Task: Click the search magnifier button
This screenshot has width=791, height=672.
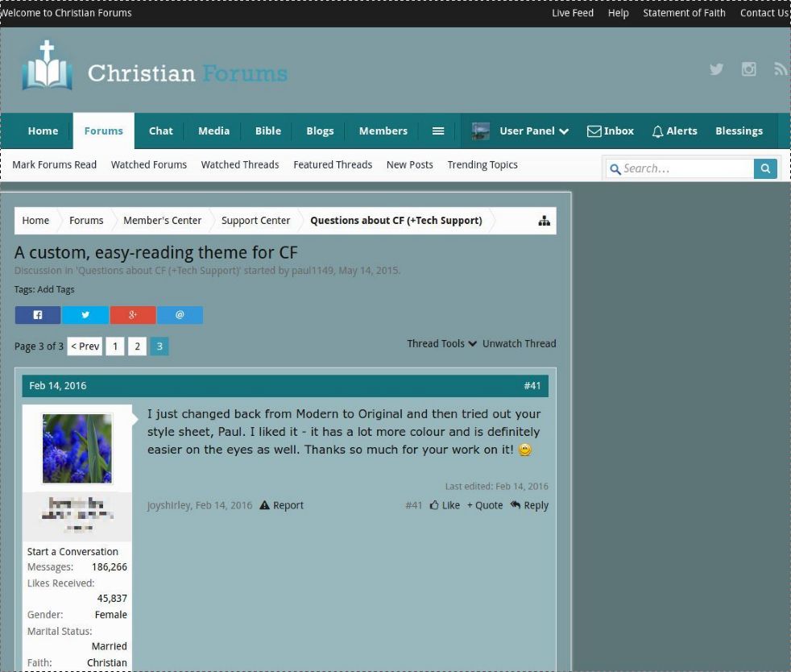Action: 765,168
